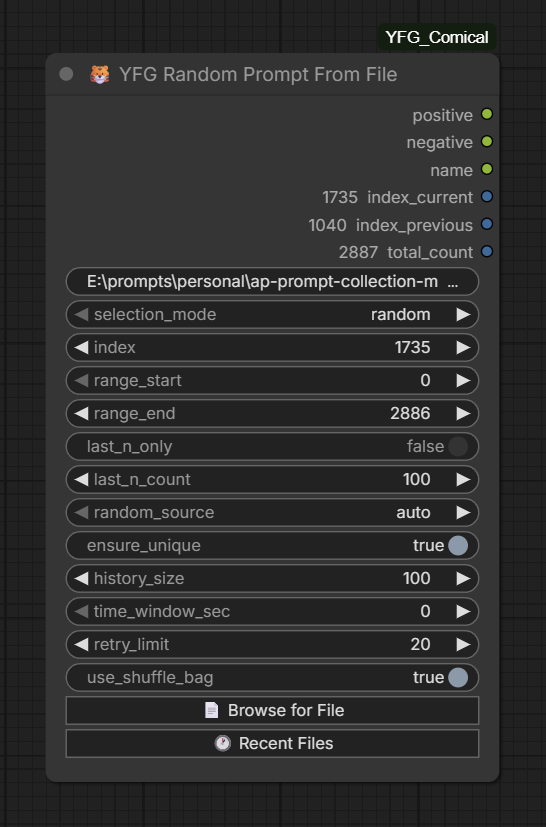Decrease retry_limit with left arrow
The height and width of the screenshot is (827, 546).
coord(81,645)
